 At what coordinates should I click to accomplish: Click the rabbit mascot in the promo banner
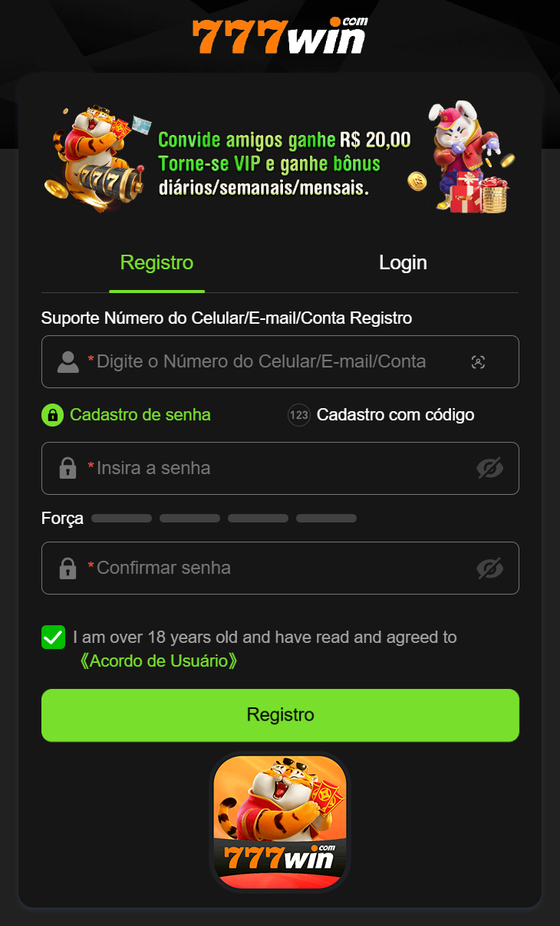click(460, 150)
